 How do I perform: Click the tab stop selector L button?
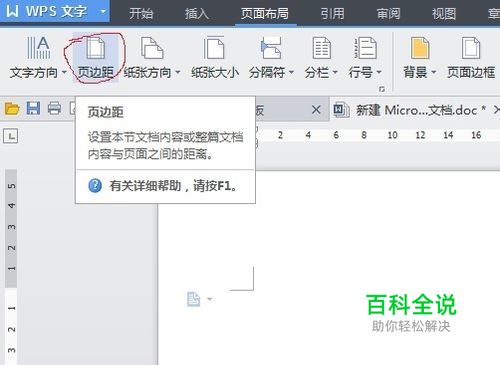tap(10, 136)
